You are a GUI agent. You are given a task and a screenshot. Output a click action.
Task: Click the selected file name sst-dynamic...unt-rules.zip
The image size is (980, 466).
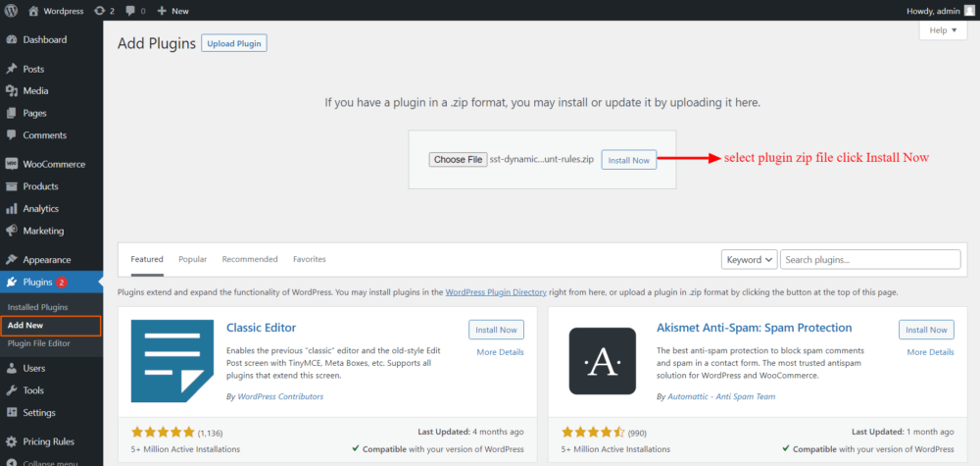coord(542,160)
